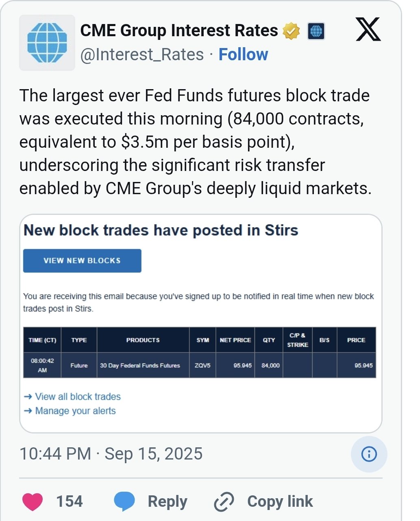420x521 pixels.
Task: Click the blue globe affiliation badge
Action: [x=316, y=31]
